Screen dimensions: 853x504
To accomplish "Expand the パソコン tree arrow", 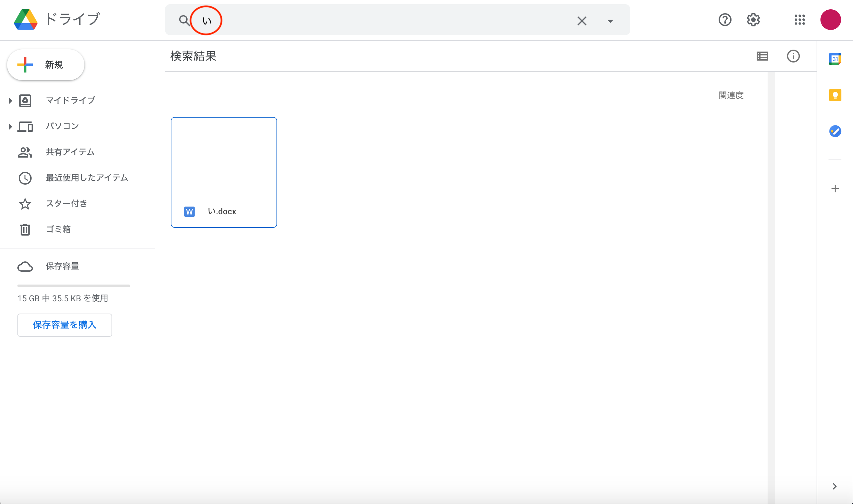I will click(10, 126).
